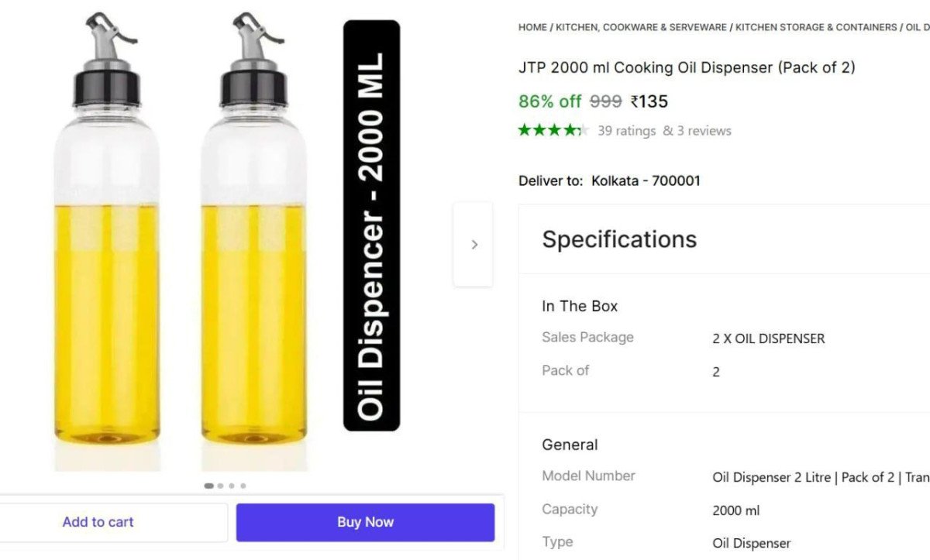Screen dimensions: 930x560
Task: Open Kitchen Storage & Containers breadcrumb
Action: pyautogui.click(x=815, y=27)
